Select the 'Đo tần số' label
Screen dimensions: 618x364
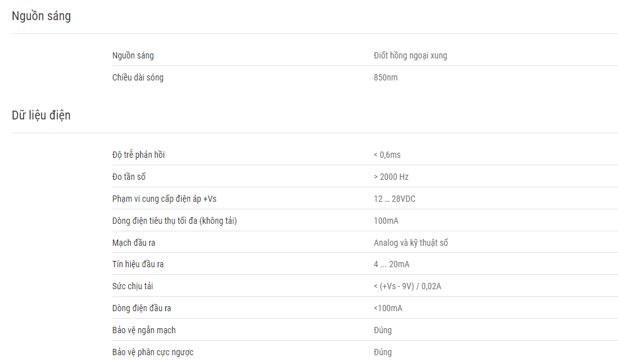tap(129, 177)
